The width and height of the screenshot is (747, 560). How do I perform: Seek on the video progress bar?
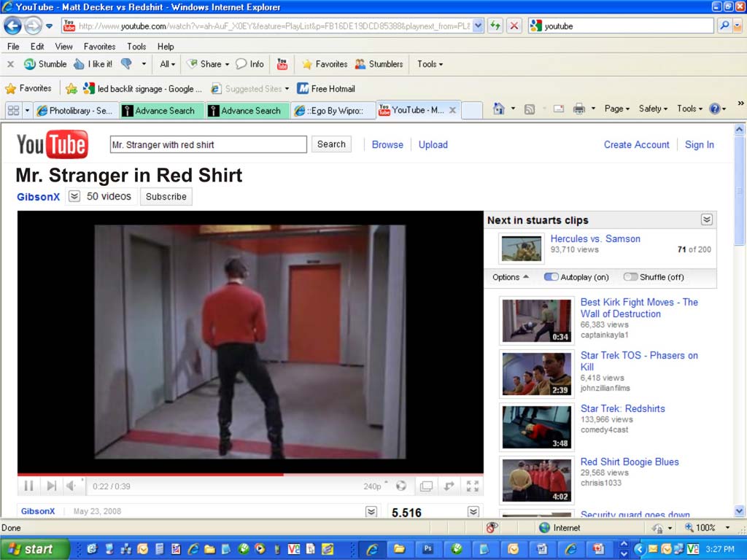[x=251, y=474]
